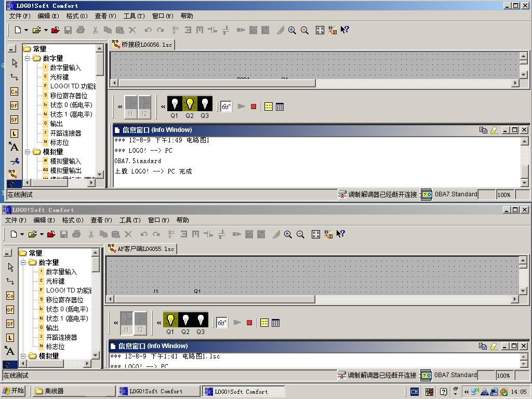Click page layout icon in top window toolbar
532x399 pixels.
tap(320, 30)
